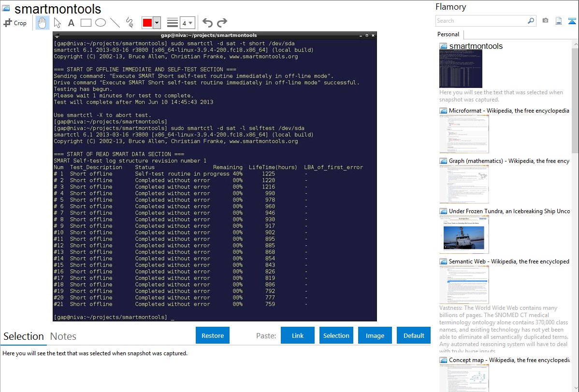Click the document page icon in the Flamory header
This screenshot has height=392, width=579.
(x=559, y=21)
